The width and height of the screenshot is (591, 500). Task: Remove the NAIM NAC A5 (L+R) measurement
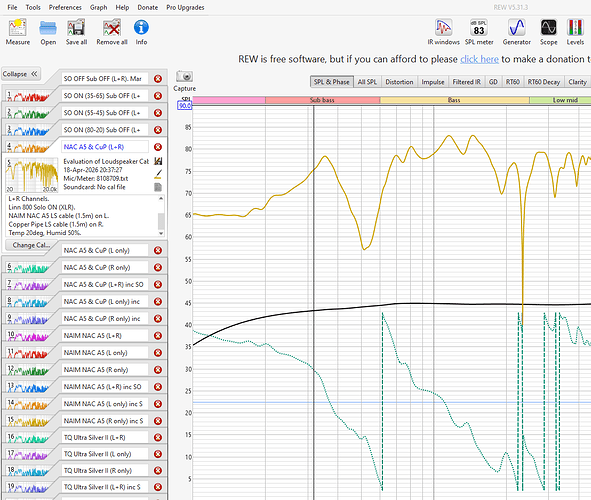[158, 335]
